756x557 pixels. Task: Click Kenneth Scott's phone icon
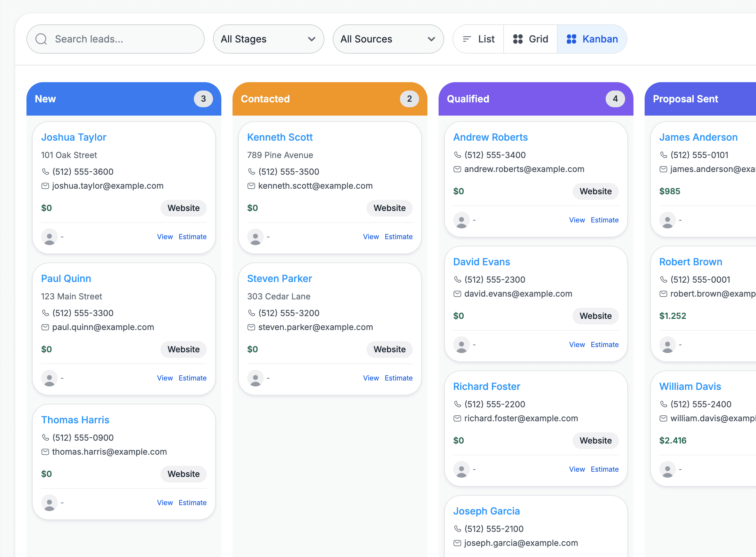(251, 172)
